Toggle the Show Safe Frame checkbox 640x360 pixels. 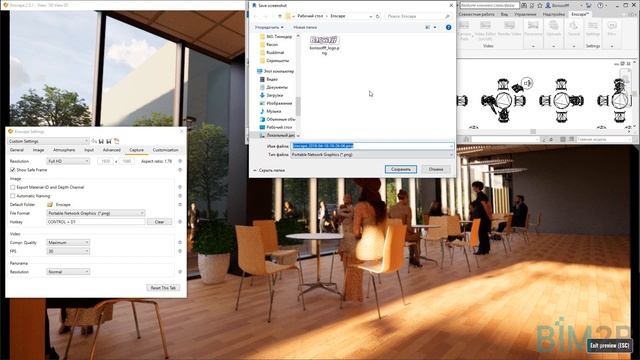[13, 169]
